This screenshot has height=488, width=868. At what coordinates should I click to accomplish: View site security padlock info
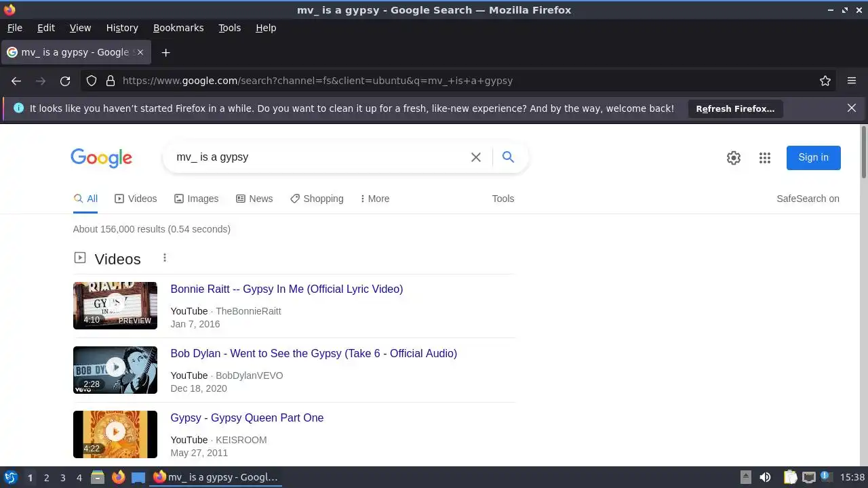pyautogui.click(x=111, y=81)
